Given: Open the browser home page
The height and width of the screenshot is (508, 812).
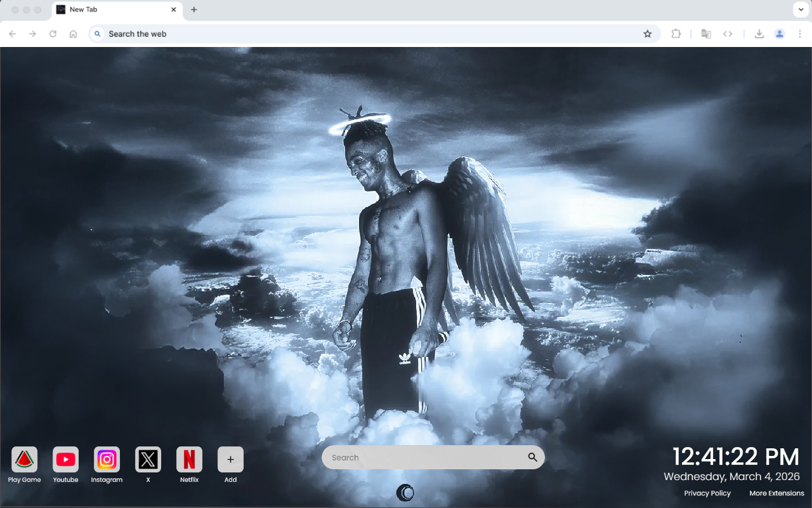Looking at the screenshot, I should 73,34.
